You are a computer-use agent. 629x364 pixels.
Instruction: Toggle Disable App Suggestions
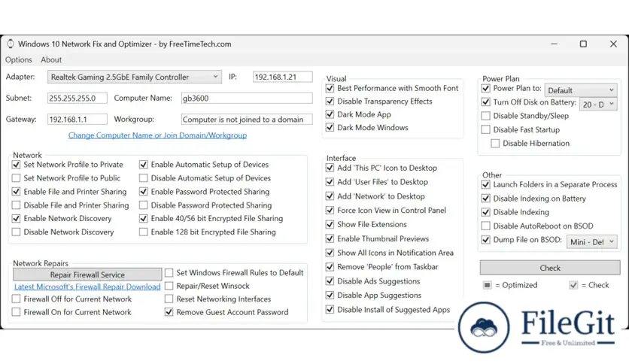point(330,296)
